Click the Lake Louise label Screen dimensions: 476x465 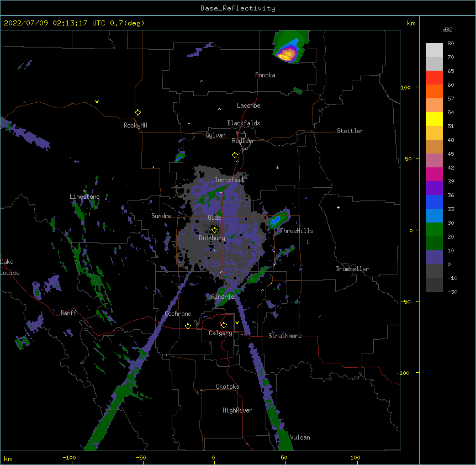10,267
